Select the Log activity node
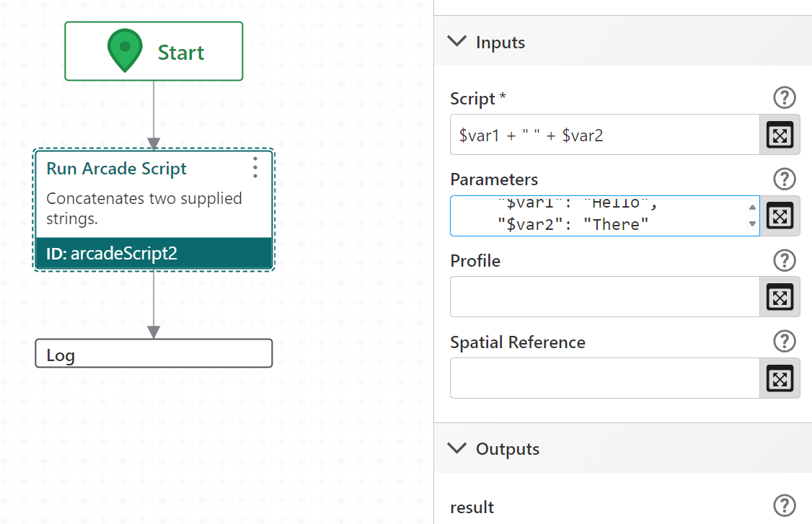This screenshot has width=812, height=524. (154, 354)
